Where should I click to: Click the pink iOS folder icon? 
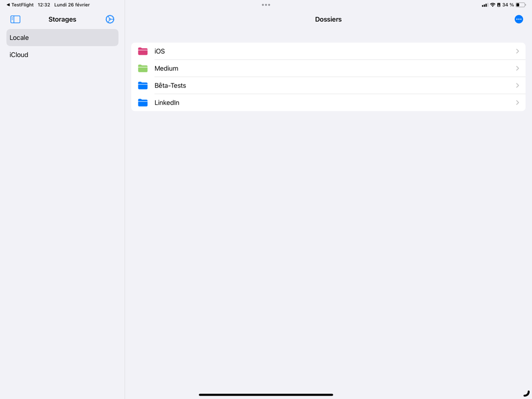tap(143, 51)
